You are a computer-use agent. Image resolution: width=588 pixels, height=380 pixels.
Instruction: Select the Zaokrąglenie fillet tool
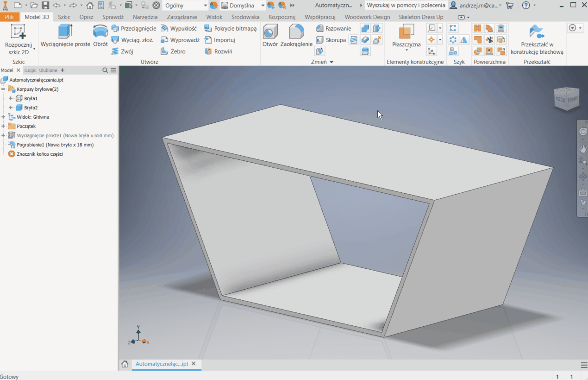tap(296, 36)
